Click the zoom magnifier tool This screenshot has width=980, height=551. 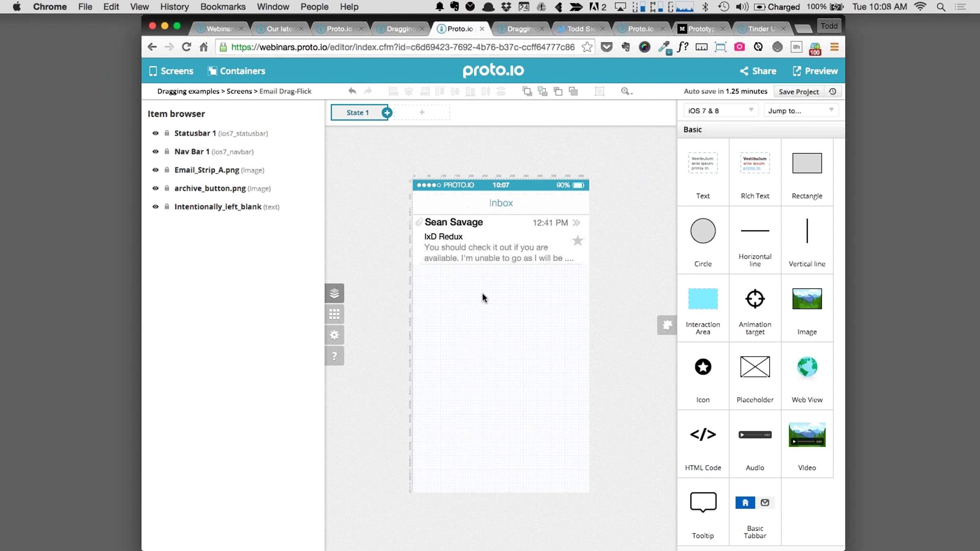click(x=625, y=91)
